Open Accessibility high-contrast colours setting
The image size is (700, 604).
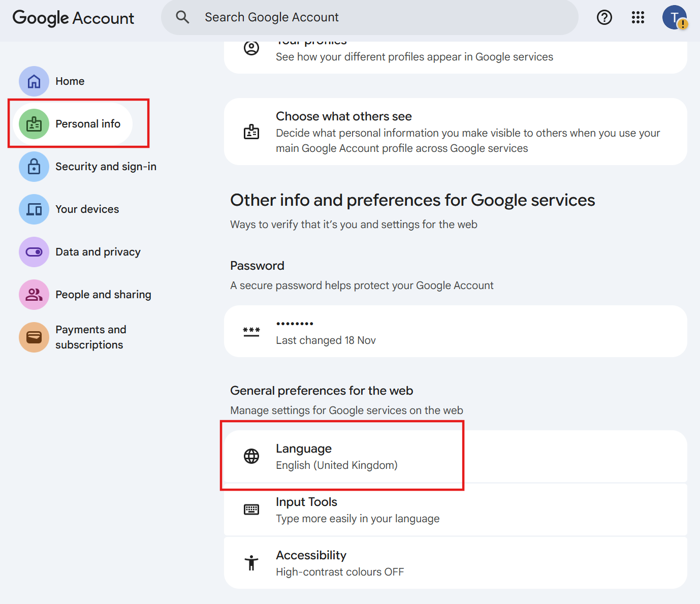coord(455,563)
